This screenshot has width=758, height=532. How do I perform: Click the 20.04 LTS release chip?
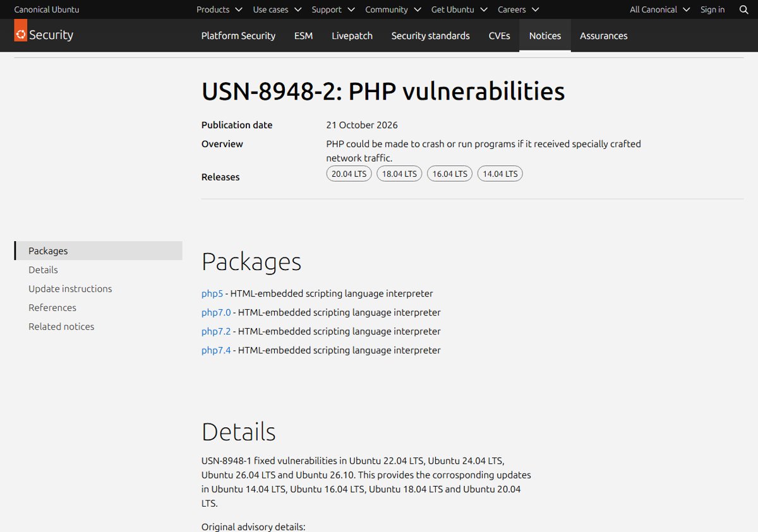349,174
